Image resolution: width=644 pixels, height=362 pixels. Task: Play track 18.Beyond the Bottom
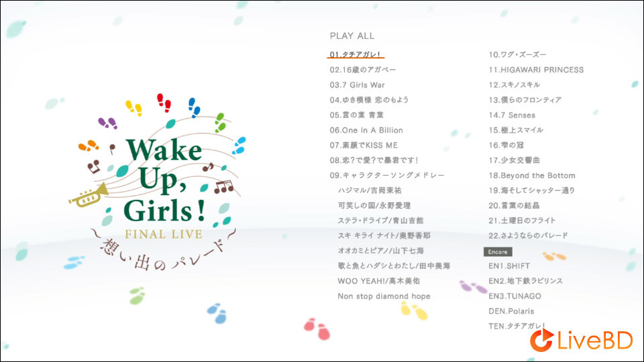click(x=532, y=175)
